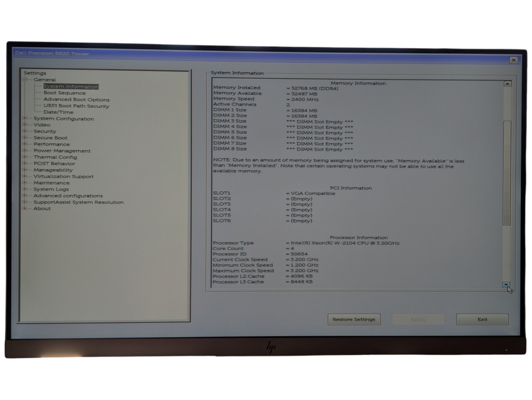Screen dimensions: 532x400
Task: Select the Virtualization Support label
Action: click(x=63, y=176)
